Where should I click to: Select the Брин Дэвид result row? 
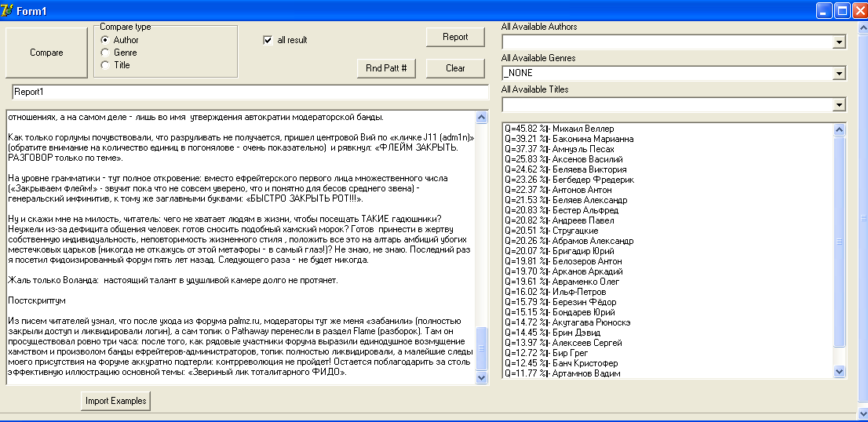point(668,333)
